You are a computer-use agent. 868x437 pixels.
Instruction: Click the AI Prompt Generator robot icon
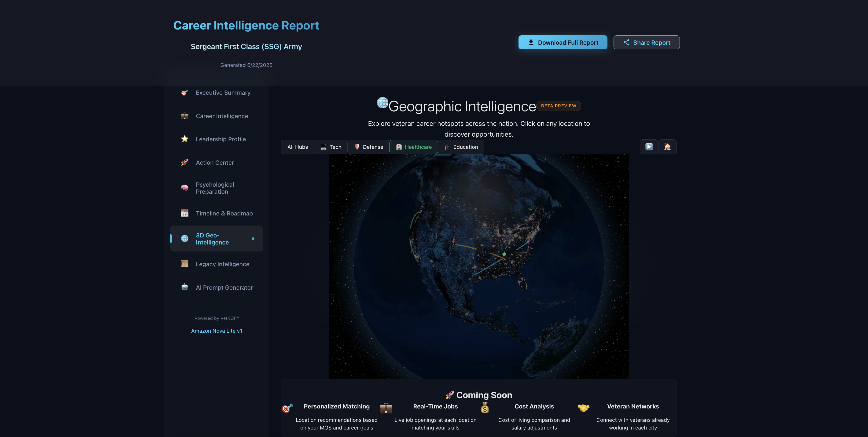tap(185, 287)
